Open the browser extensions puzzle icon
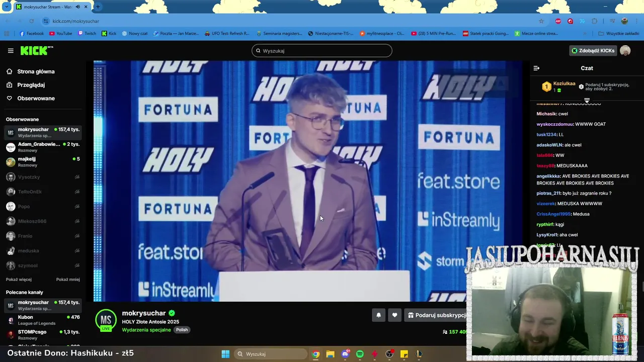The width and height of the screenshot is (644, 362). tap(595, 21)
